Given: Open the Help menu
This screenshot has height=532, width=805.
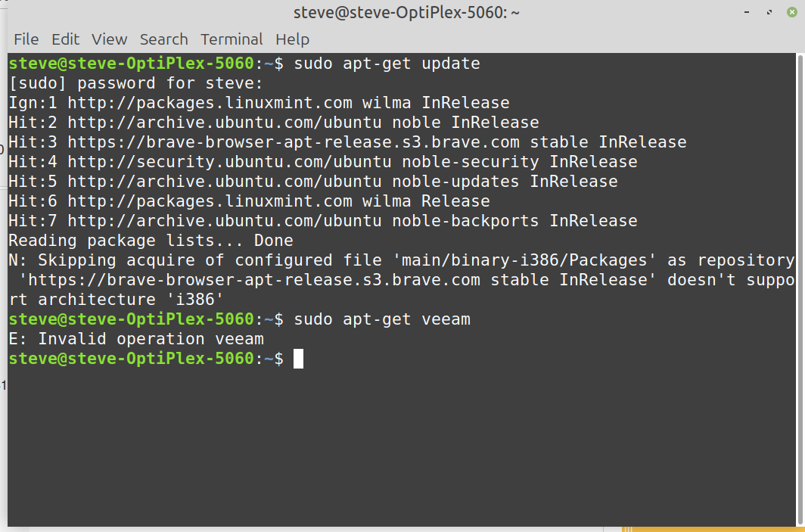Looking at the screenshot, I should coord(291,39).
